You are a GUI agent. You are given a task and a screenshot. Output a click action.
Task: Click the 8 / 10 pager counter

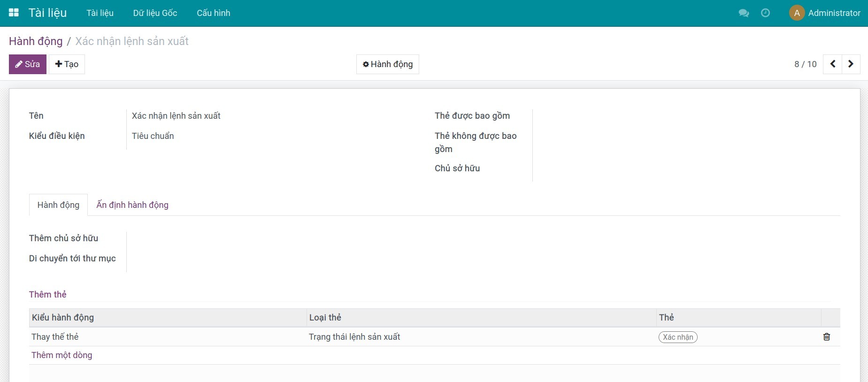805,64
